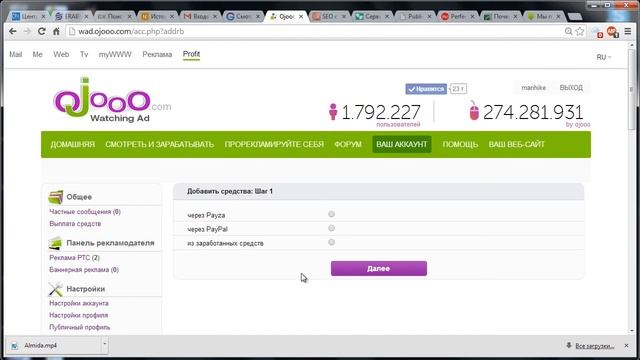Open the ВАШ ВЕБ-САЙТ menu item

[516, 144]
